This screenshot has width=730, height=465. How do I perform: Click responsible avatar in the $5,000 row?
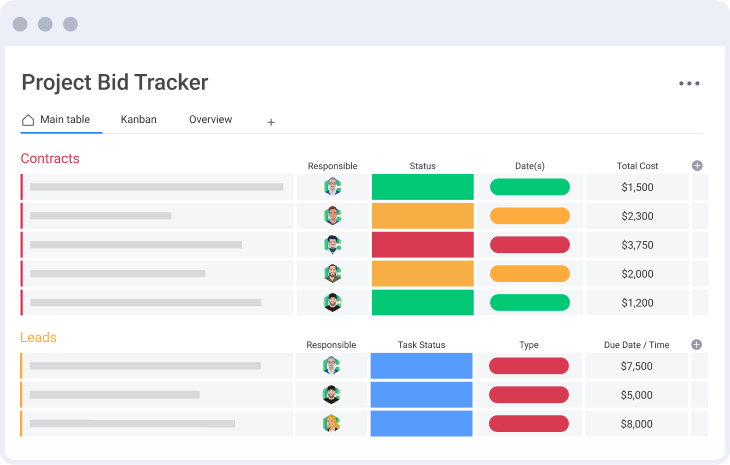pyautogui.click(x=332, y=395)
